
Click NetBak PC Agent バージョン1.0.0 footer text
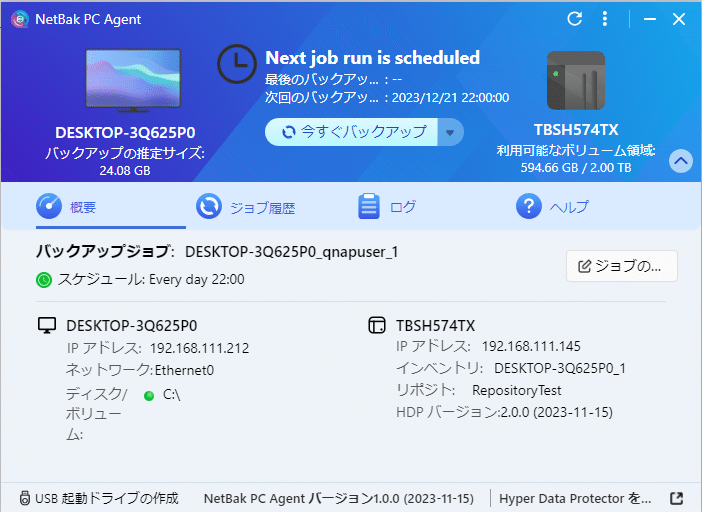coord(338,498)
